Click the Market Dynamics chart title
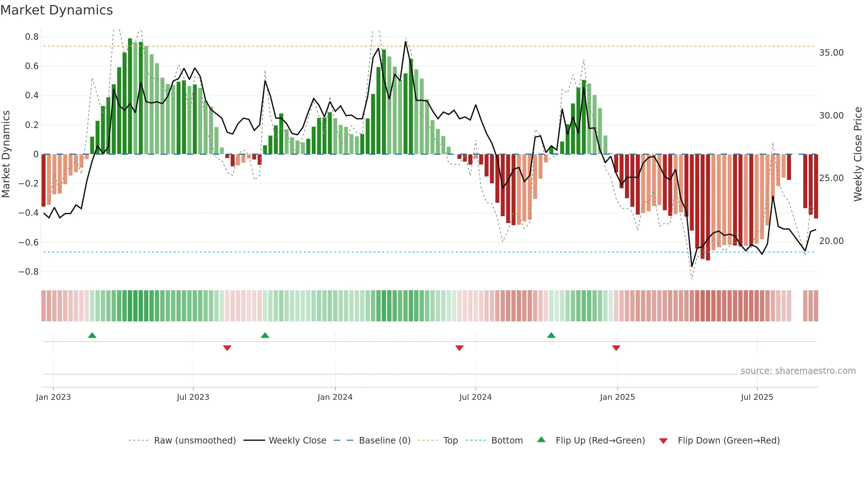868x488 pixels. [x=56, y=10]
